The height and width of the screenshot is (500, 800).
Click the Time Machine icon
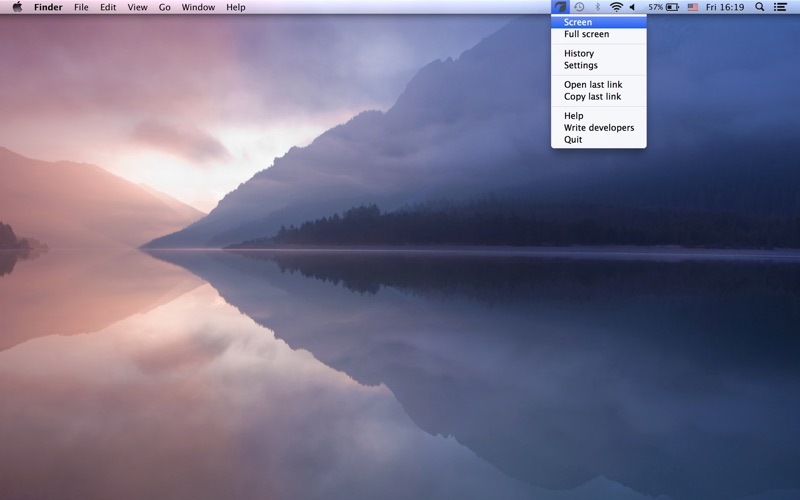click(x=579, y=7)
